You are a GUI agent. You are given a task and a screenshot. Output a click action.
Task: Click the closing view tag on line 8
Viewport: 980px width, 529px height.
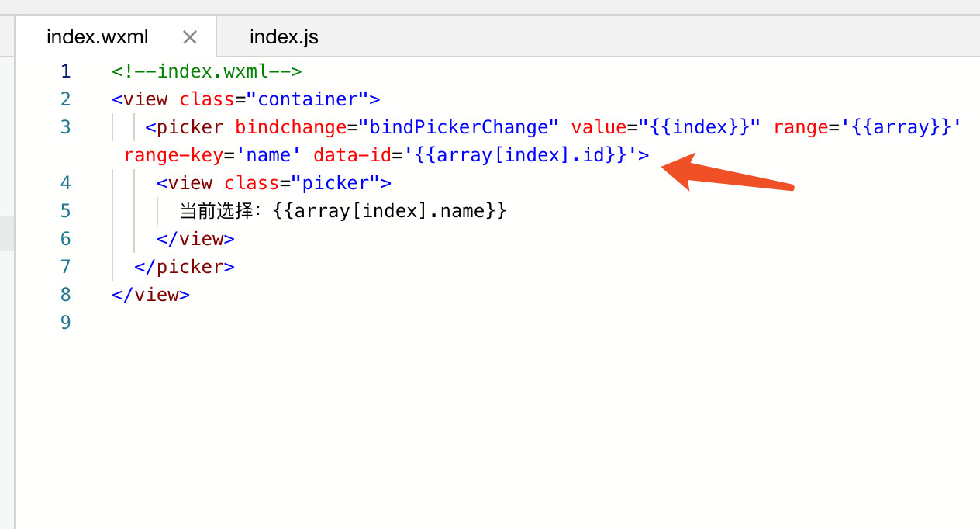(x=150, y=295)
